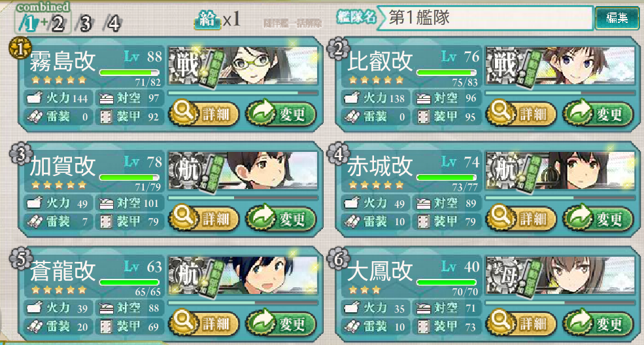This screenshot has width=644, height=345.
Task: Click the magnifier icon on 大鳳改 details
Action: [x=500, y=321]
